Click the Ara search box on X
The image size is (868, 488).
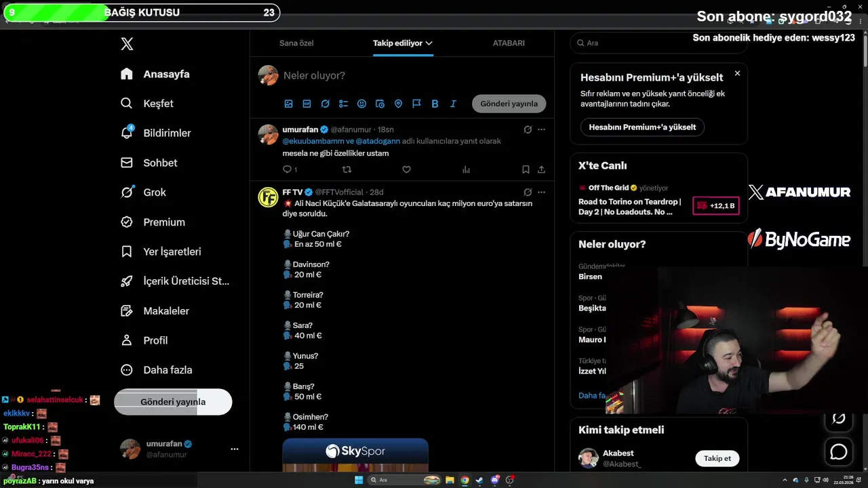point(658,43)
